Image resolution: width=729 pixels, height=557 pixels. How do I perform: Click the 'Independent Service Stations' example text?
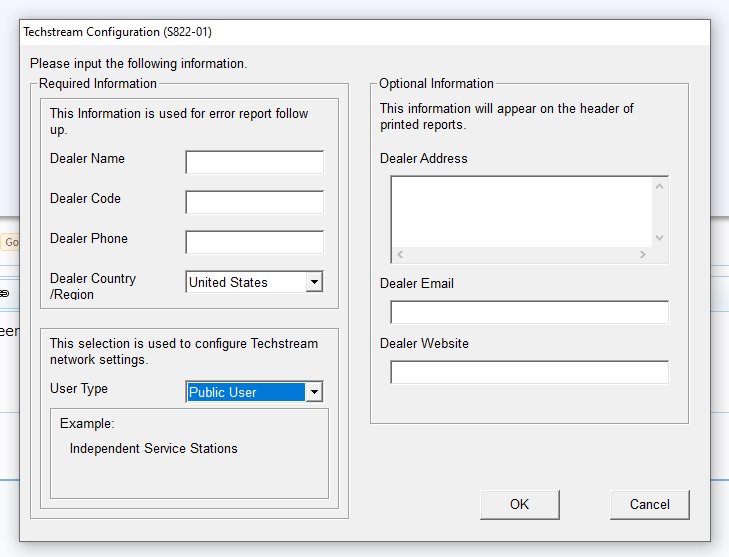tap(153, 448)
